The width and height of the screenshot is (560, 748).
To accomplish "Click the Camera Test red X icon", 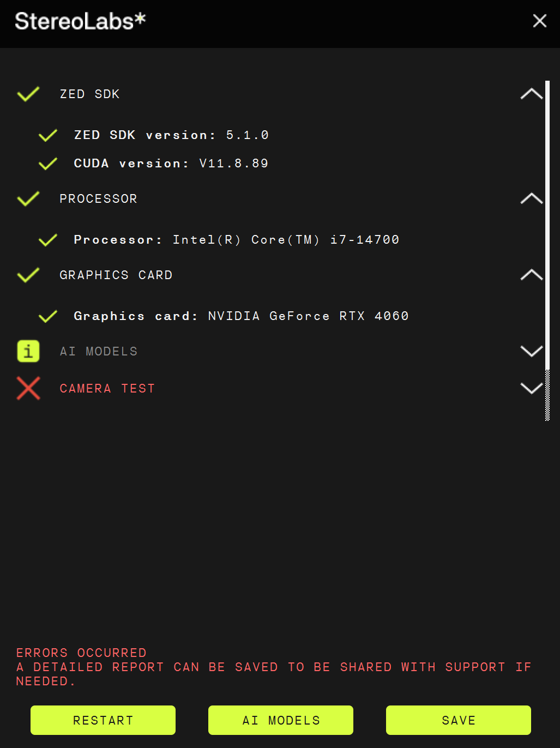I will tap(28, 388).
